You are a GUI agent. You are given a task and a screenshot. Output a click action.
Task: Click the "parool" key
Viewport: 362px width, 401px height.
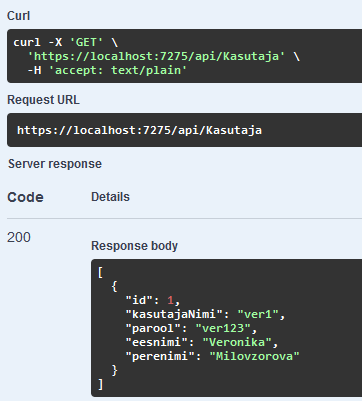153,328
